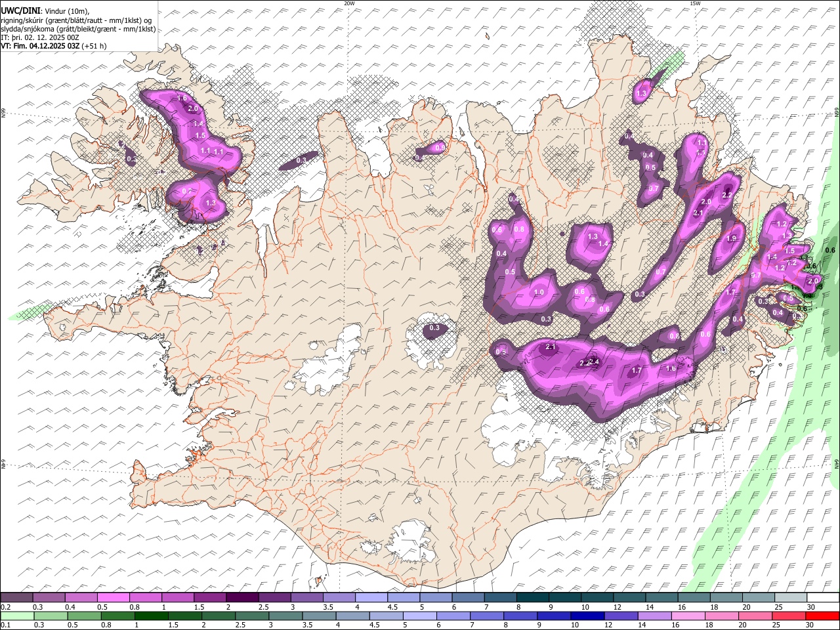This screenshot has width=840, height=630.
Task: Click the '0.3' value over the central glacier
Action: pyautogui.click(x=434, y=327)
